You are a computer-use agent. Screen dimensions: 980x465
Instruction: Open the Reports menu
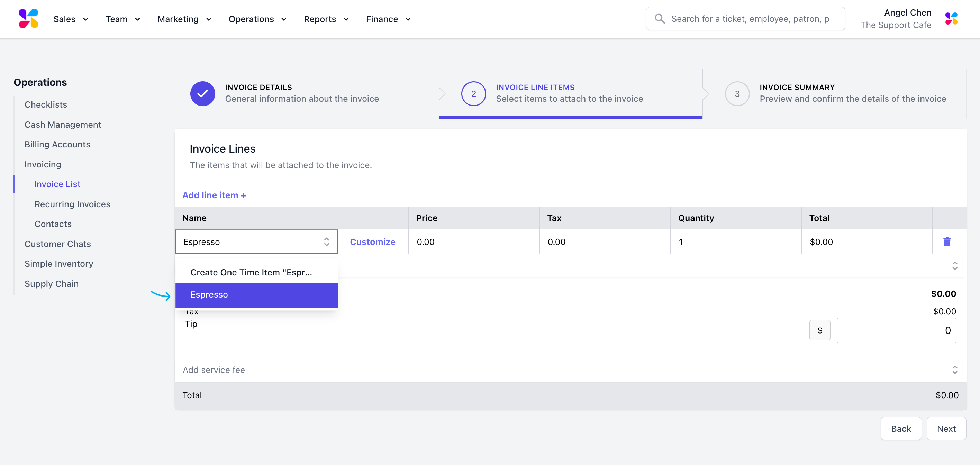326,19
